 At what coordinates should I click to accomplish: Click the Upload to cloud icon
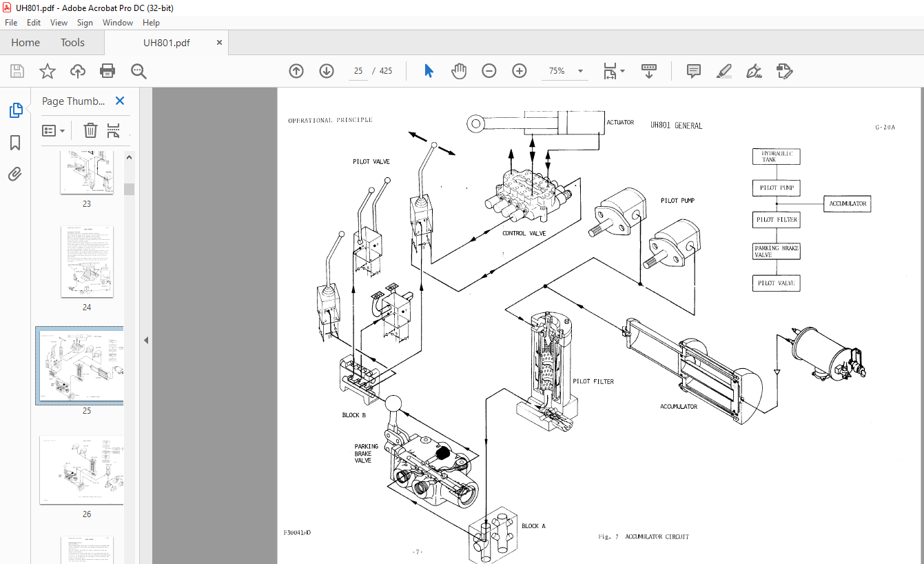click(x=78, y=71)
